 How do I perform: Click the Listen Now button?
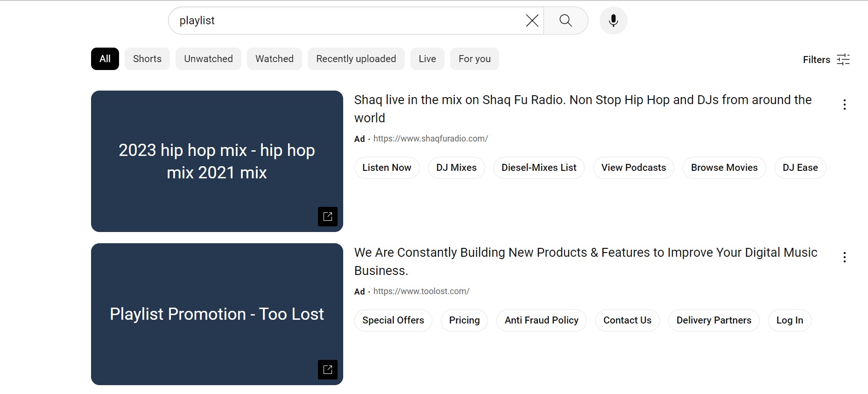click(x=387, y=168)
